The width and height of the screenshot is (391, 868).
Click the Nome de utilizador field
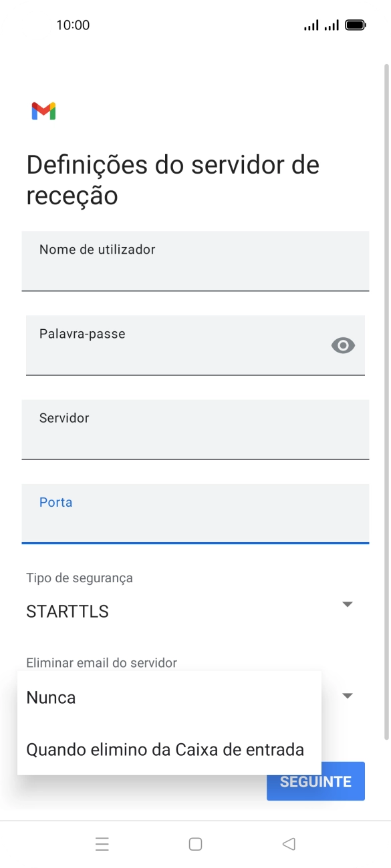pyautogui.click(x=195, y=261)
